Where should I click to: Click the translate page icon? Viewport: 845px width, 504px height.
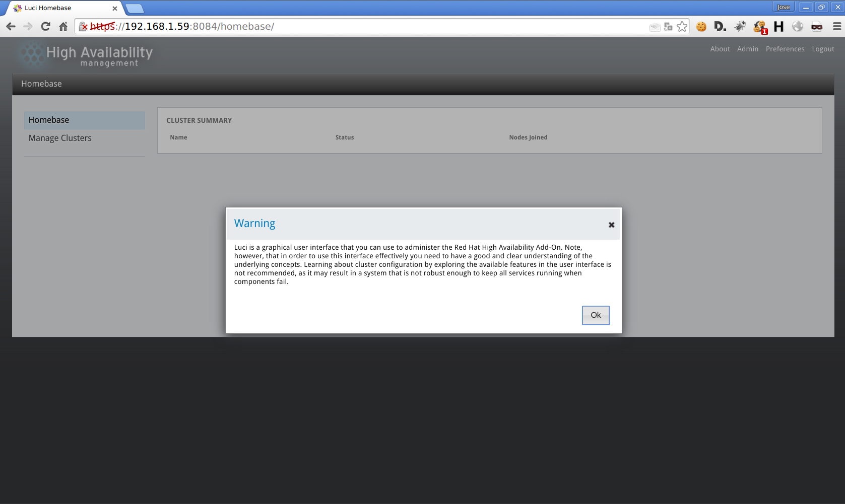tap(668, 27)
